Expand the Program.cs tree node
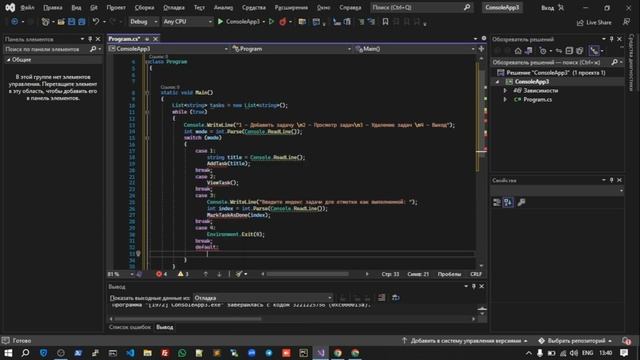 (505, 100)
